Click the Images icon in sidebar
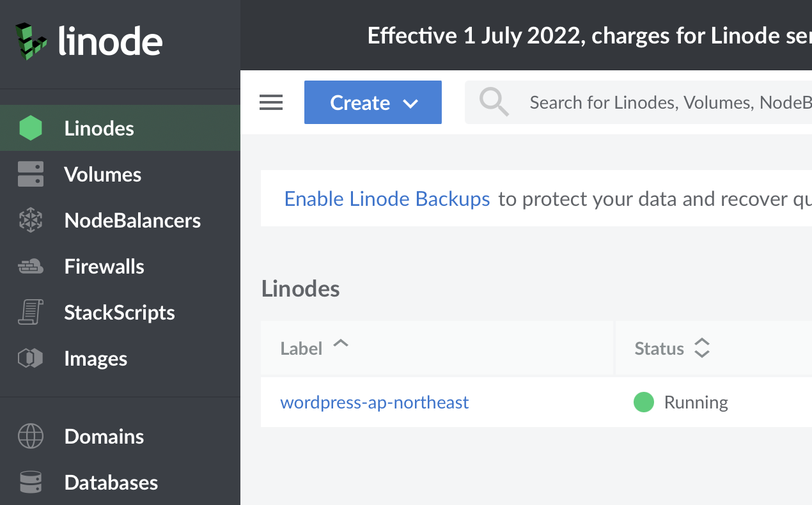Screen dimensions: 812x505 click(x=31, y=359)
